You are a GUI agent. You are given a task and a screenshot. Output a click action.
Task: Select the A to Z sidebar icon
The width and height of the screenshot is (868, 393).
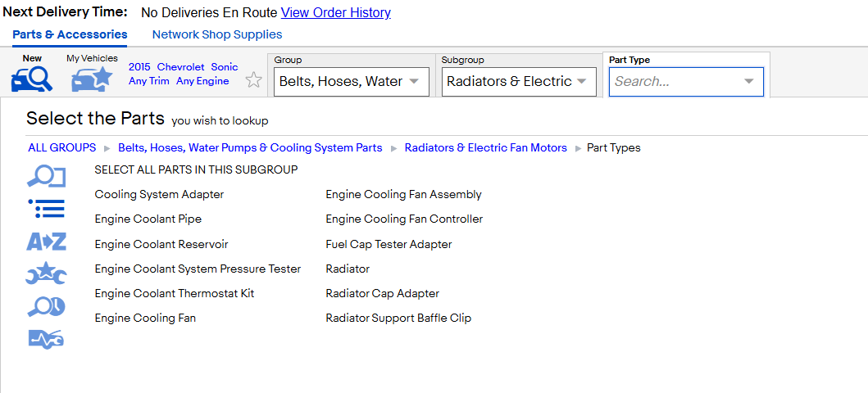[x=47, y=242]
